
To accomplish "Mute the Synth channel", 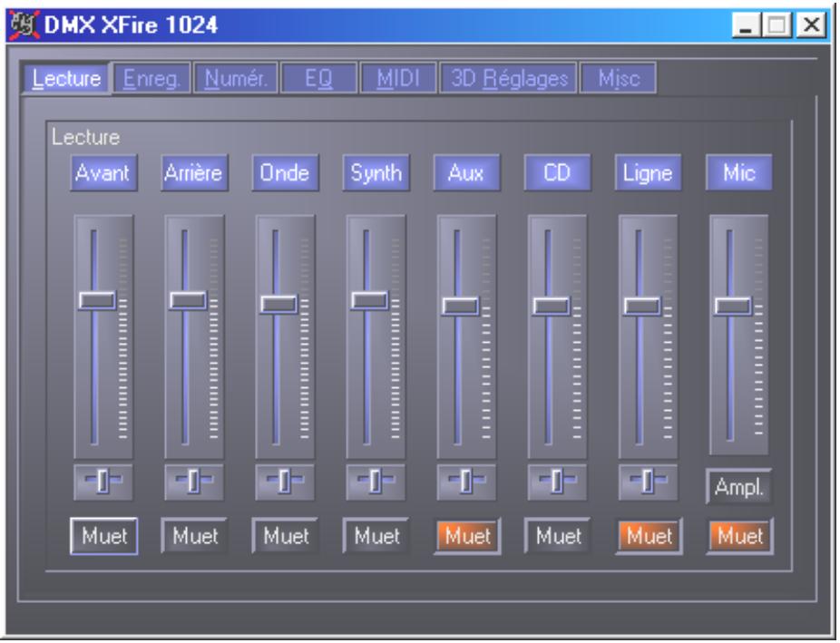I will (x=376, y=536).
